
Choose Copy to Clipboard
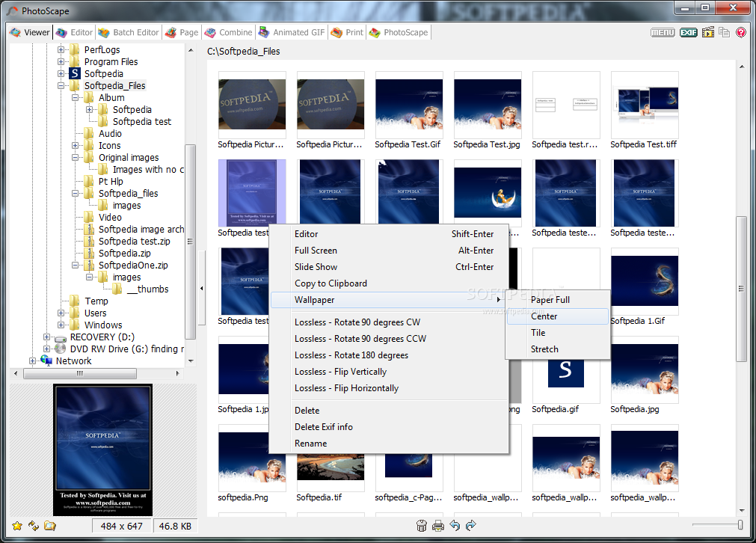click(x=390, y=283)
